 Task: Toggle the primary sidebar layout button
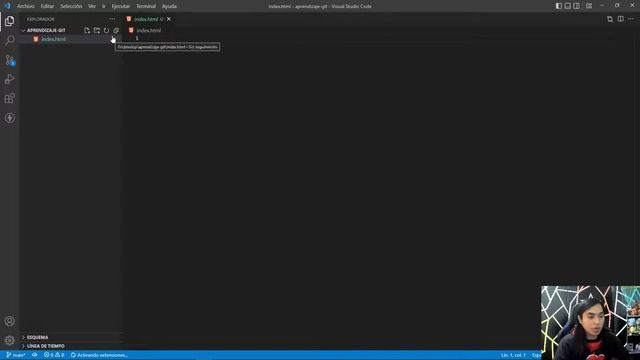559,6
